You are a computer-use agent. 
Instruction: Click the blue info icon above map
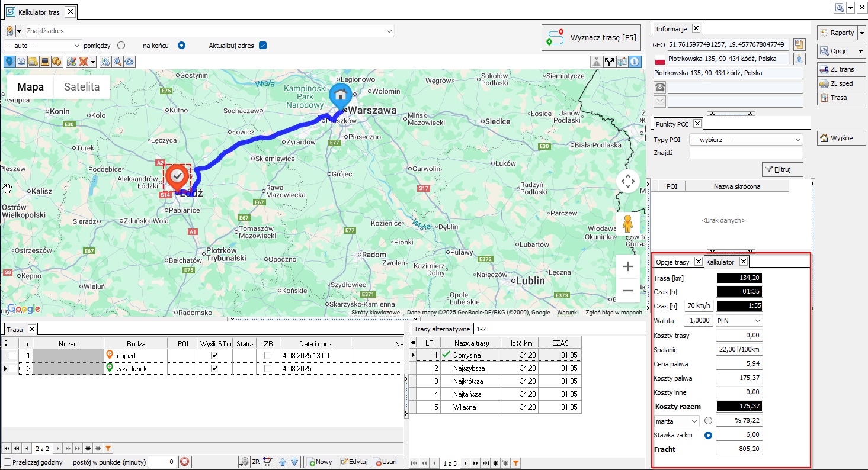[x=635, y=61]
